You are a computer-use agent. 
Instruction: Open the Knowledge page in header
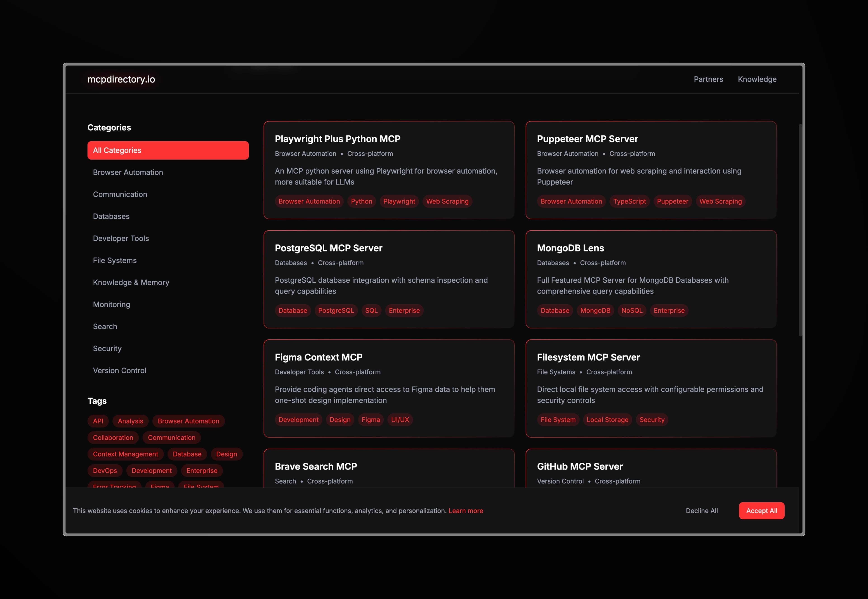pos(757,79)
